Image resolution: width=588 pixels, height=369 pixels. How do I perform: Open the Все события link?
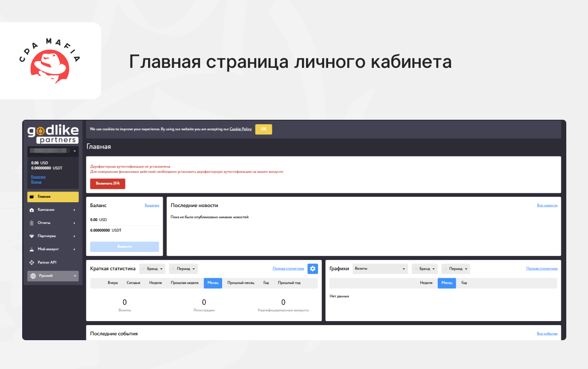(547, 334)
